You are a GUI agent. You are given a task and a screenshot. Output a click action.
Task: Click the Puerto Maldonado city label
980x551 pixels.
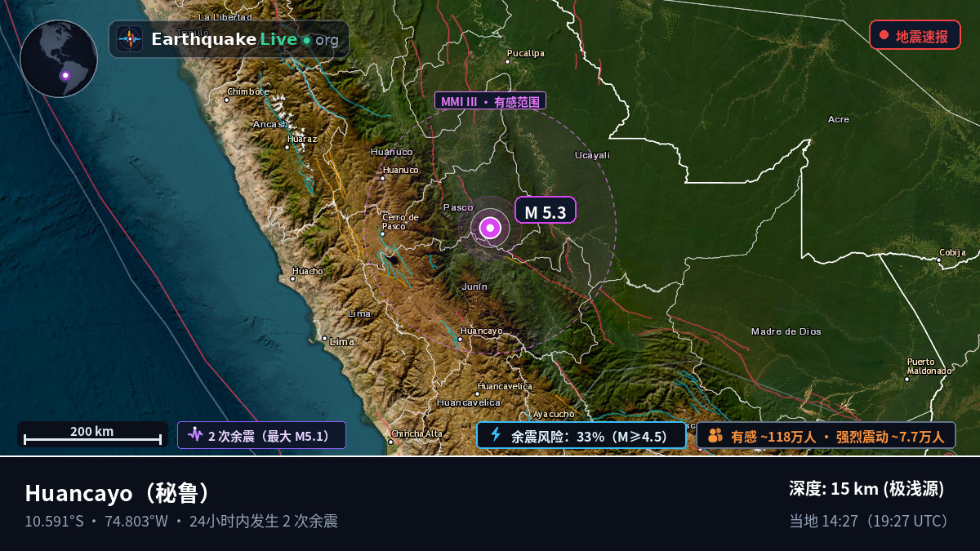click(929, 366)
